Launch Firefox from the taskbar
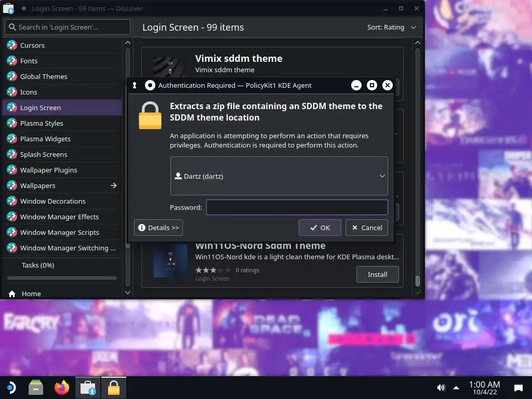 62,388
